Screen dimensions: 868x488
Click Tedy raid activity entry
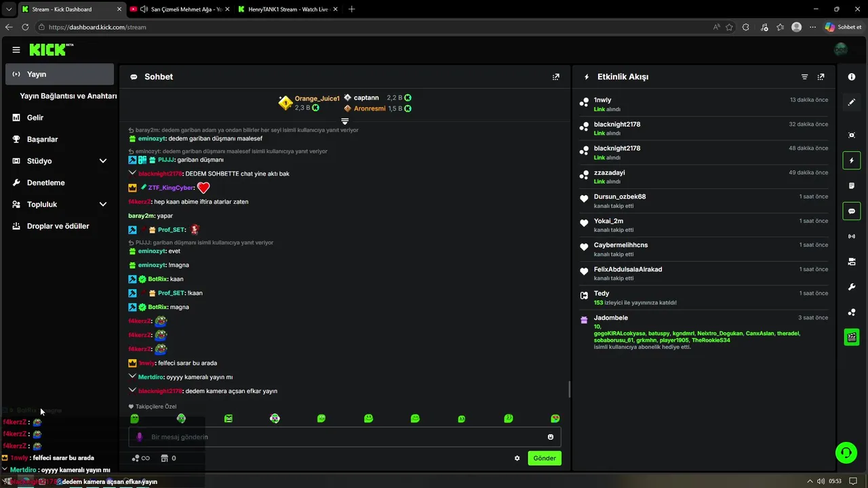pos(704,298)
